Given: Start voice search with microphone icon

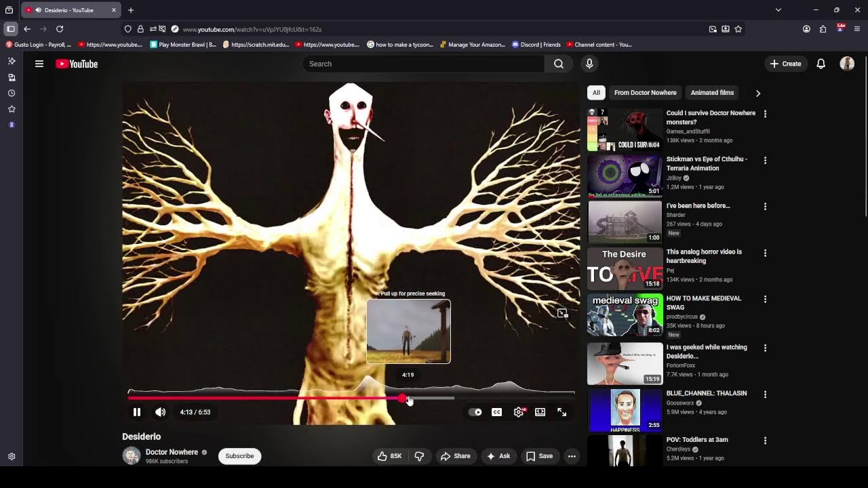Looking at the screenshot, I should 589,64.
